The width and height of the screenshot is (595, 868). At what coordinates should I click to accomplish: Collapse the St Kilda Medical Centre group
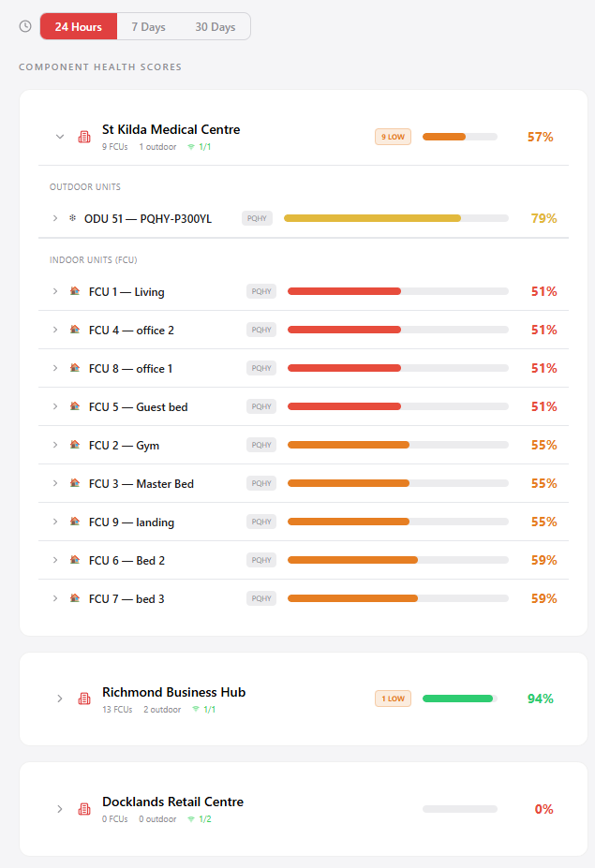[58, 137]
